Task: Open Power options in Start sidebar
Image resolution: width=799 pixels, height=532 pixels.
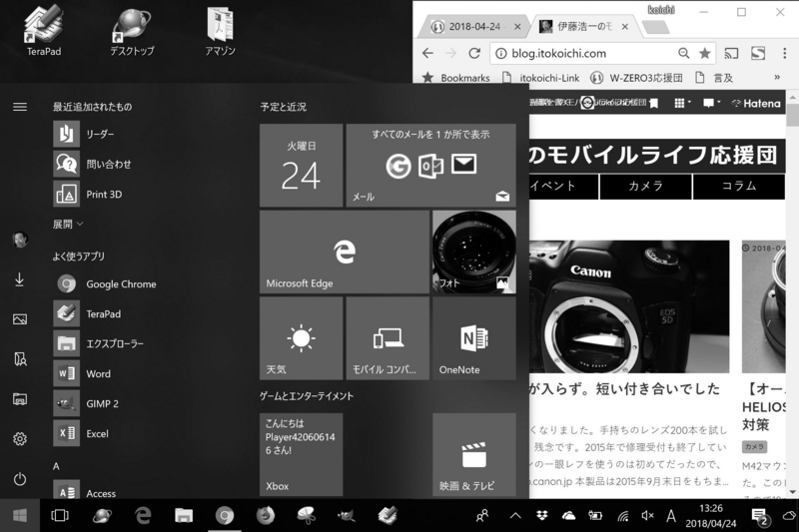Action: coord(20,479)
